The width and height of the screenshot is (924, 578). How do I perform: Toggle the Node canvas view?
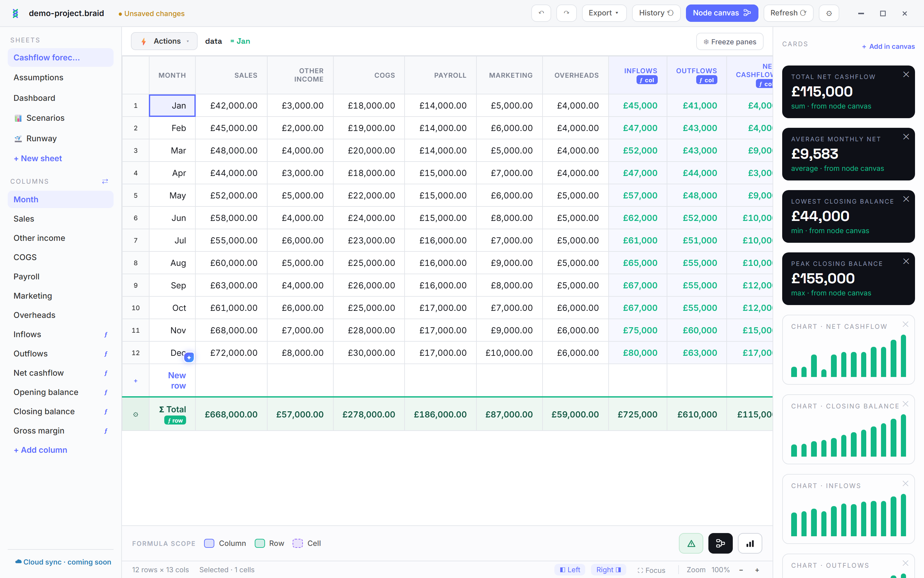pos(722,13)
